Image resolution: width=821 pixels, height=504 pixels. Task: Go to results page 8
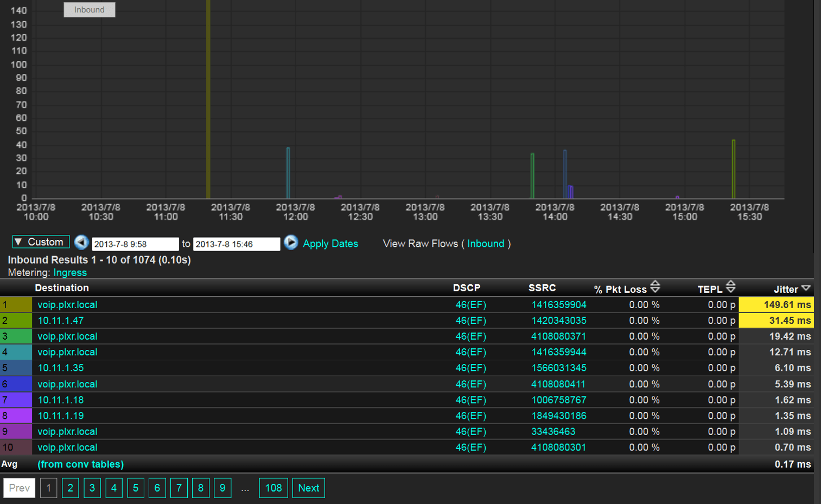coord(201,488)
